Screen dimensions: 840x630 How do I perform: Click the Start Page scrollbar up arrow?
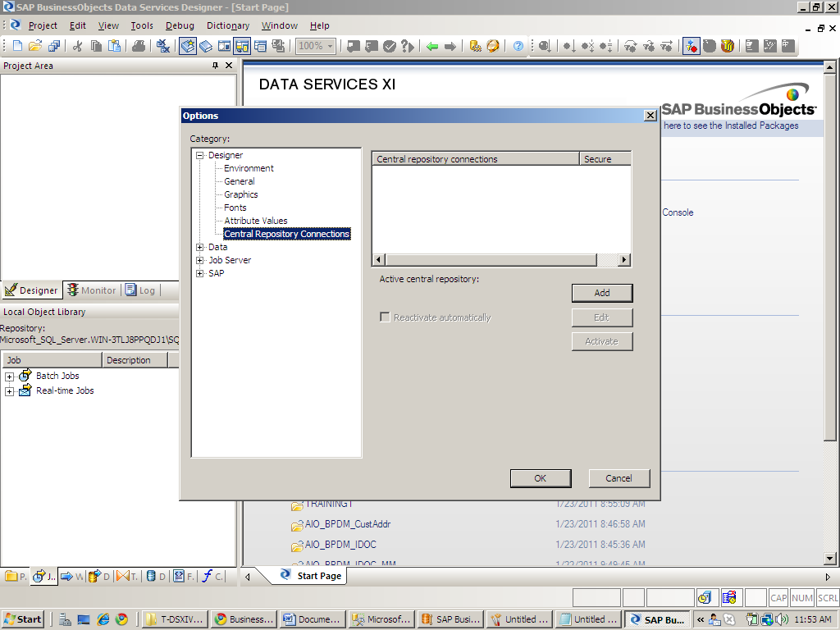tap(829, 67)
